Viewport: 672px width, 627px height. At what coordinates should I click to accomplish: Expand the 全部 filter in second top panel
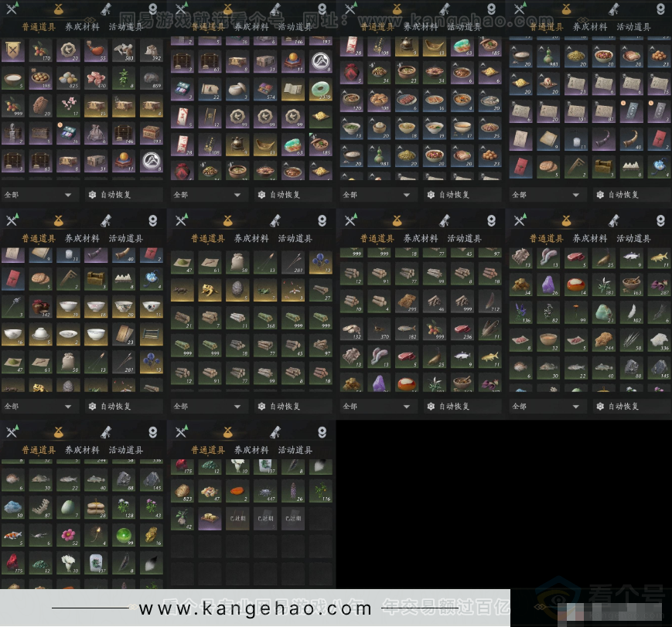(x=209, y=195)
